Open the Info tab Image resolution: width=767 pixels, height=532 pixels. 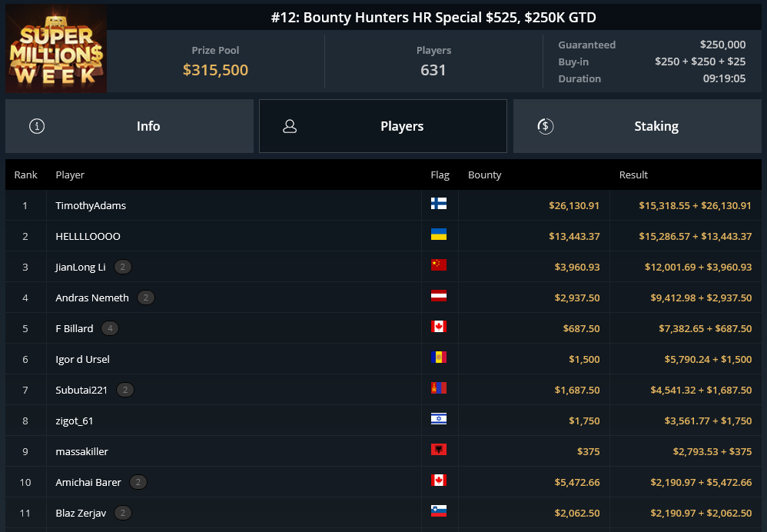click(130, 126)
